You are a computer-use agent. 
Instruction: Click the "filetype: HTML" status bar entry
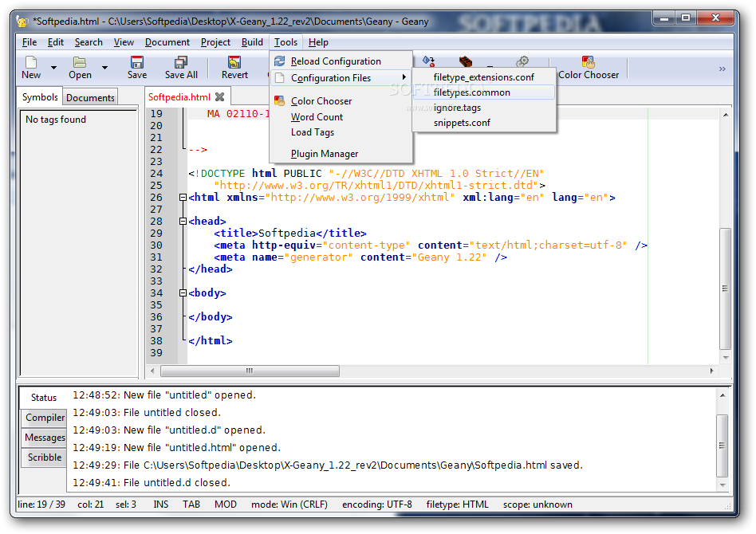tap(457, 505)
